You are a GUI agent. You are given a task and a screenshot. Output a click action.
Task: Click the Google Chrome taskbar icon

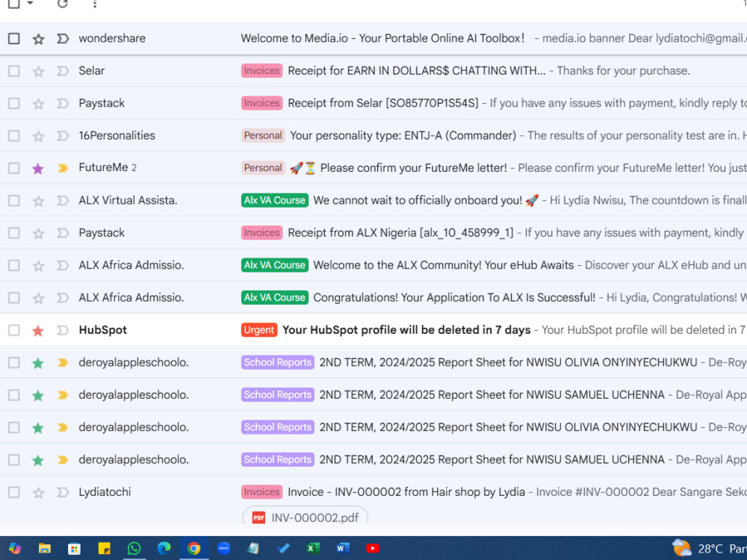pos(193,549)
